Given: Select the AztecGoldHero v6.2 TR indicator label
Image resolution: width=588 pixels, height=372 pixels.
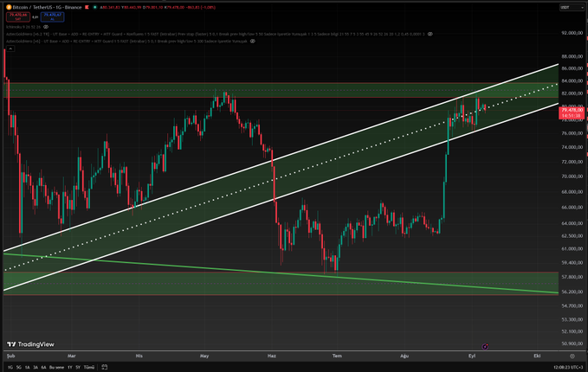Looking at the screenshot, I should tap(216, 34).
